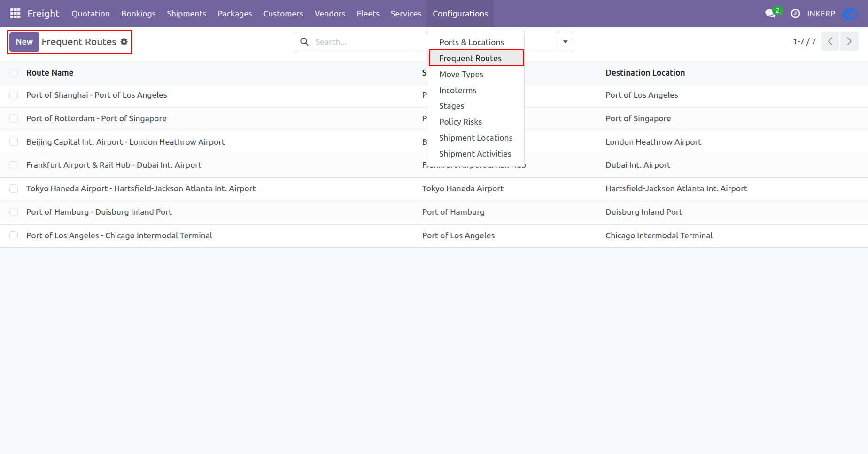Screen dimensions: 868x454
Task: Go to the next page arrow
Action: 849,41
